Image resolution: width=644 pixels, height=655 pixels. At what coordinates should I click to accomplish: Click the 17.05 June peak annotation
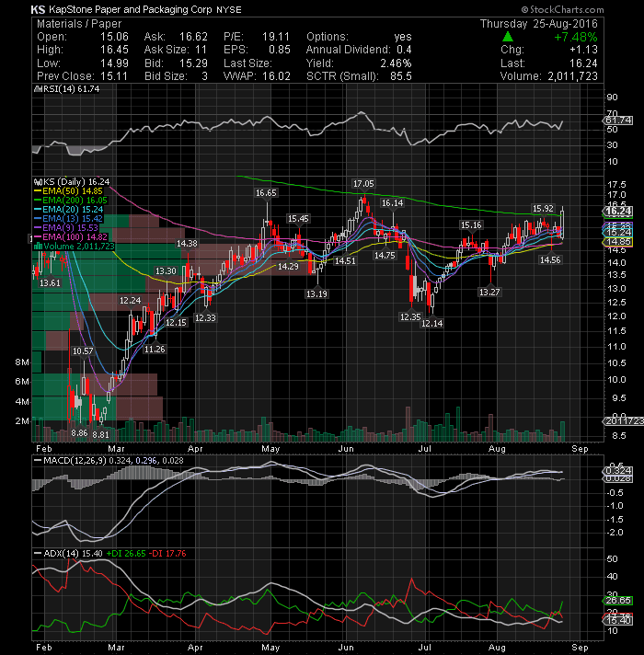coord(363,184)
